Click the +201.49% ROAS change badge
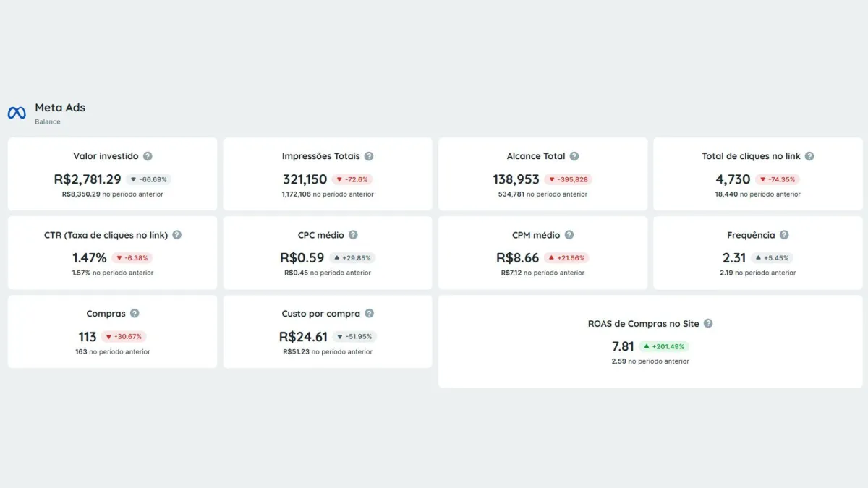The width and height of the screenshot is (868, 488). click(x=664, y=346)
